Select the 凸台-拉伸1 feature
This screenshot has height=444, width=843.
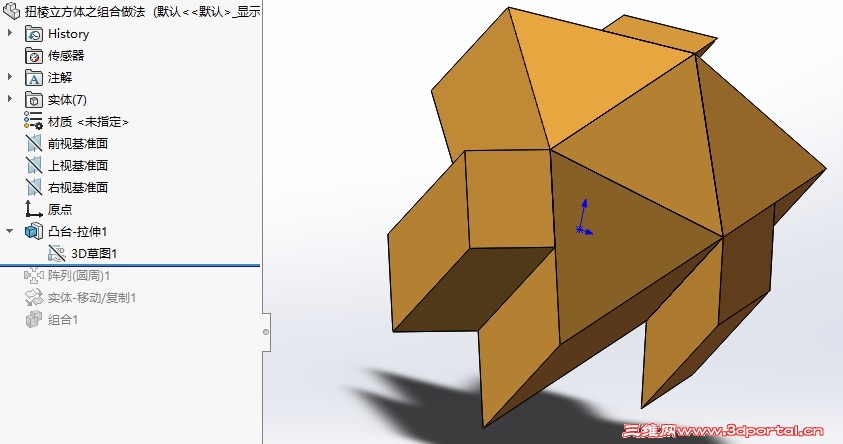pos(77,232)
